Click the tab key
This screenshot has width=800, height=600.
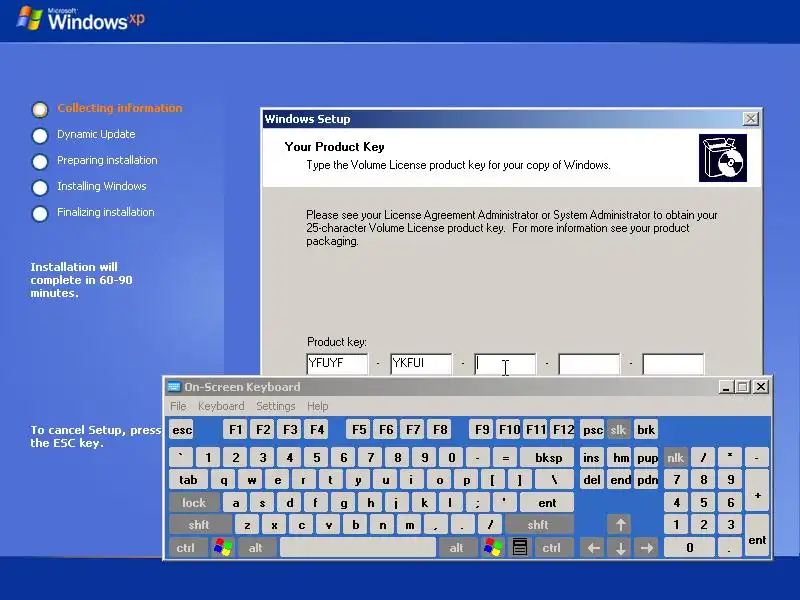point(188,480)
